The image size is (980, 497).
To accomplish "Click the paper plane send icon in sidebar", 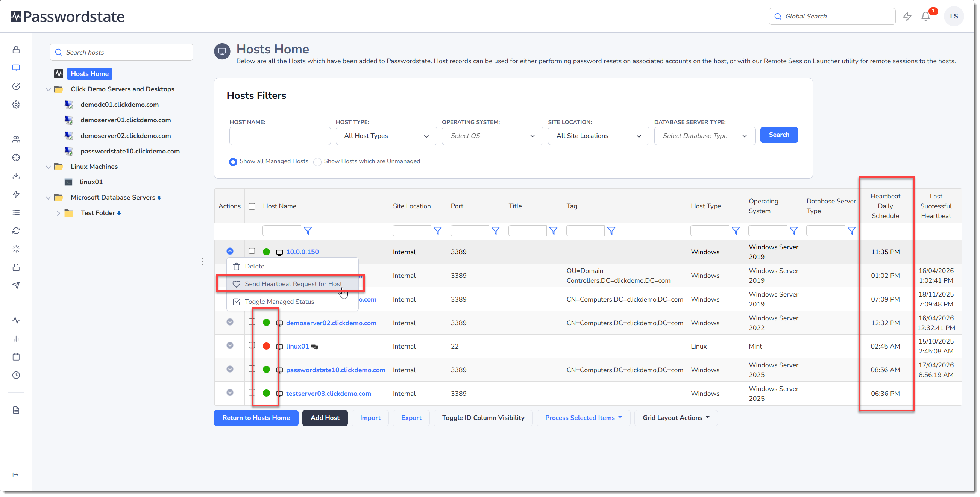I will tap(16, 285).
